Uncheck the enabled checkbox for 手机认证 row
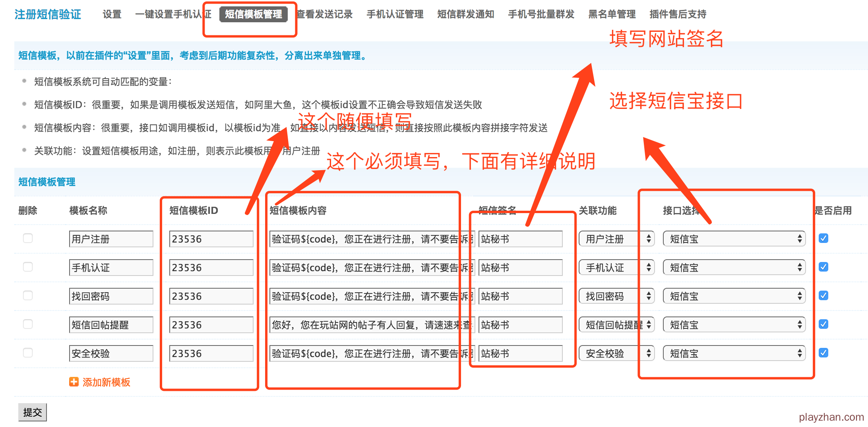The height and width of the screenshot is (427, 868). coord(823,267)
